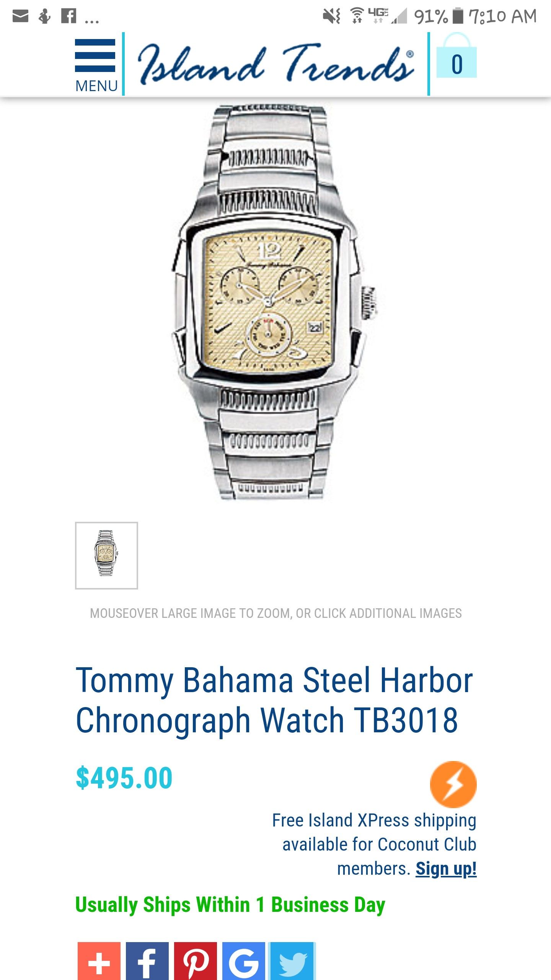
Task: Tweet product with Twitter icon
Action: tap(292, 961)
